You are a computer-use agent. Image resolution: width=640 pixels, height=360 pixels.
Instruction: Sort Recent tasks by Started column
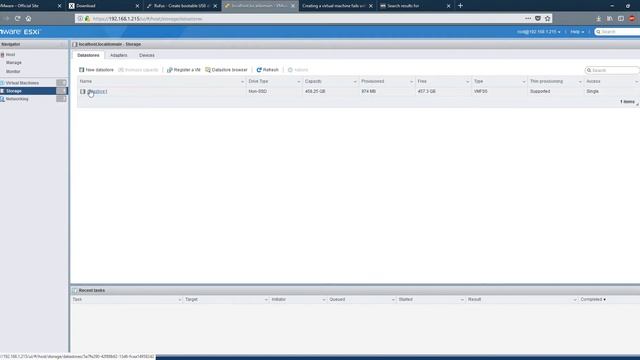coord(405,300)
